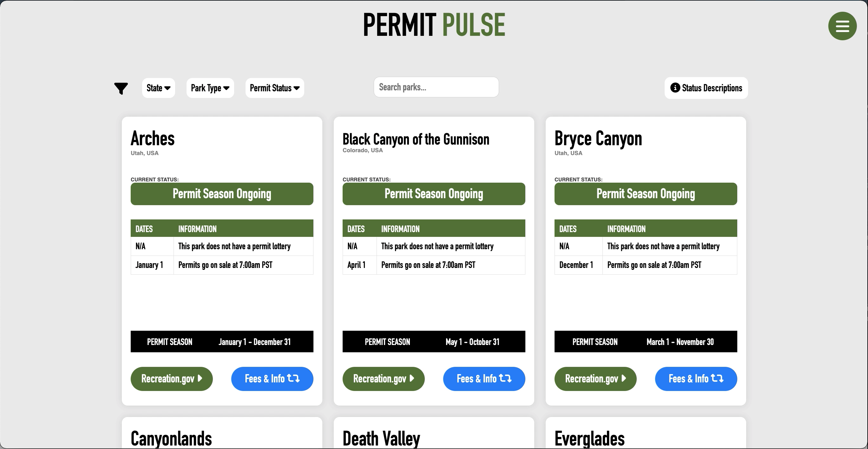This screenshot has width=868, height=449.
Task: Click the swap icon on Arches Fees & Info
Action: 293,379
